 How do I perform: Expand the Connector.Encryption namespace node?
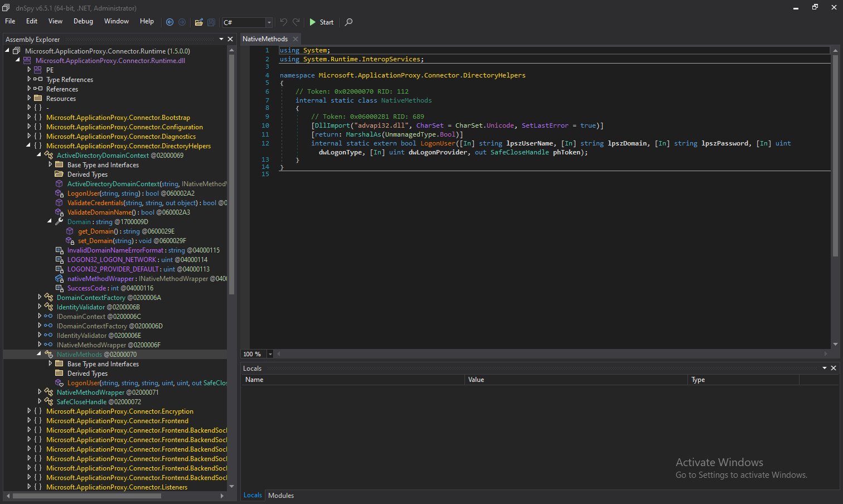click(29, 411)
